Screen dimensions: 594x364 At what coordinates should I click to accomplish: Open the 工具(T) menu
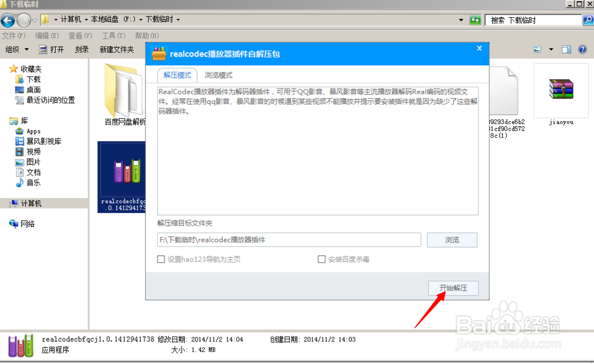point(113,35)
